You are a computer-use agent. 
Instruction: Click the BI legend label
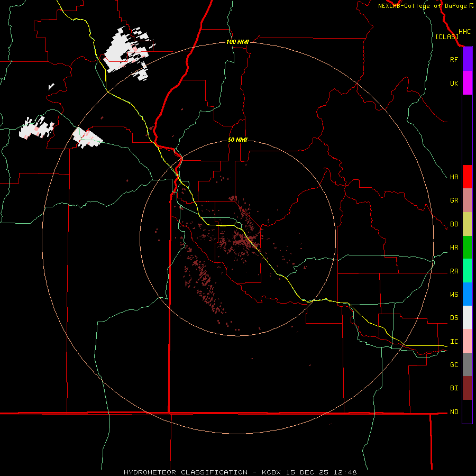point(454,388)
